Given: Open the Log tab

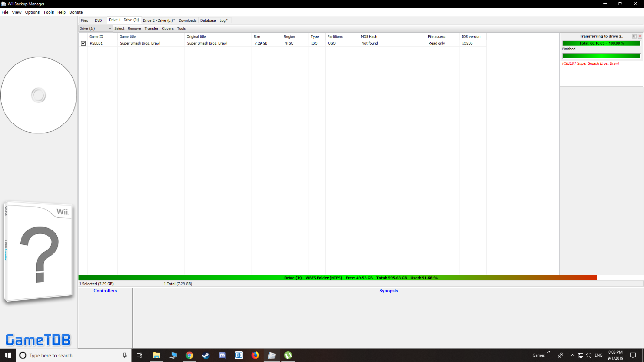Looking at the screenshot, I should (x=224, y=20).
